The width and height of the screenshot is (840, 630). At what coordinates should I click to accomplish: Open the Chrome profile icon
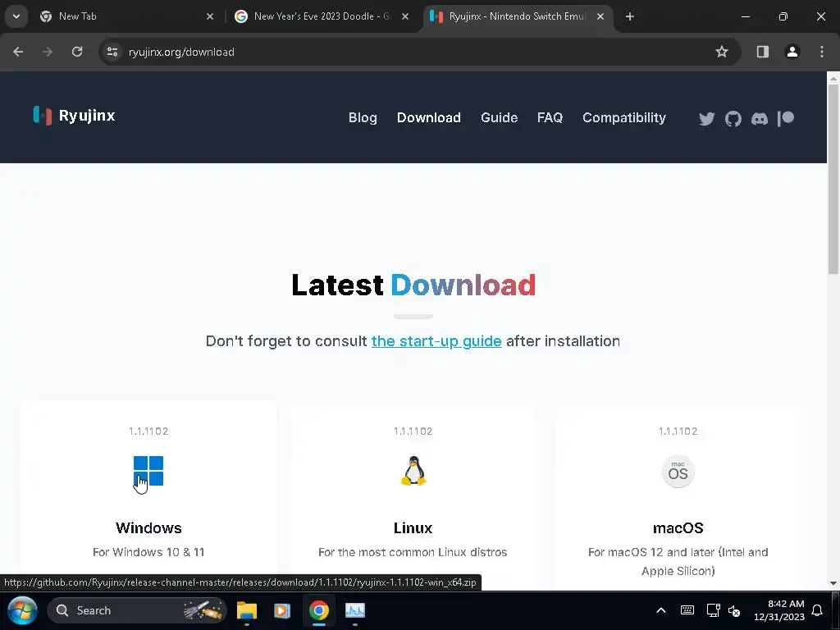pyautogui.click(x=792, y=52)
